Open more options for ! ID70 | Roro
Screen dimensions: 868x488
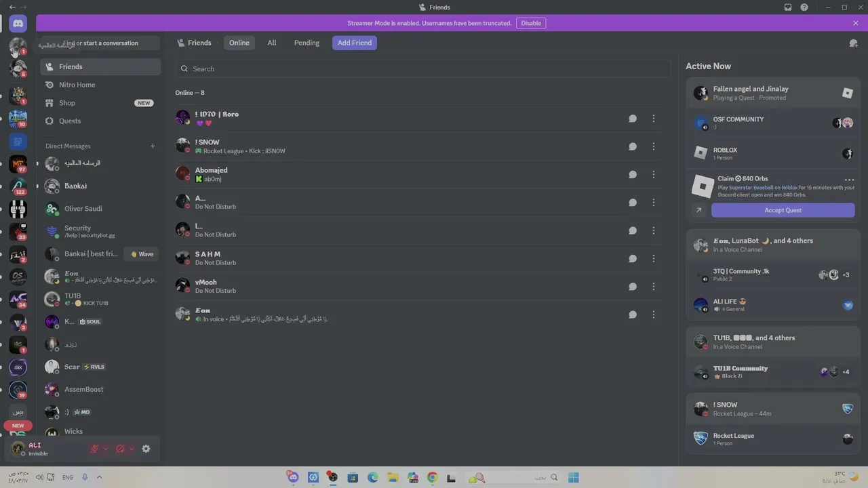[x=654, y=119]
